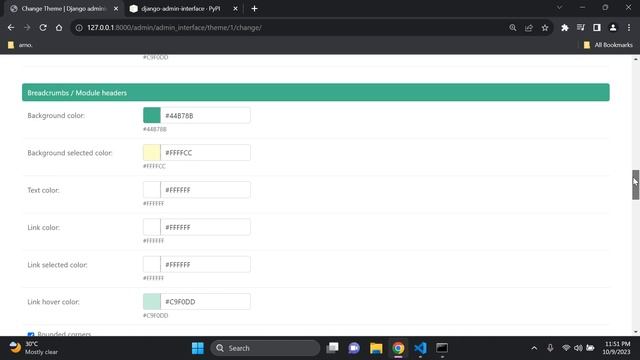Screen dimensions: 640x360
Task: Open Wi-Fi network settings tray icon
Action: (x=566, y=348)
